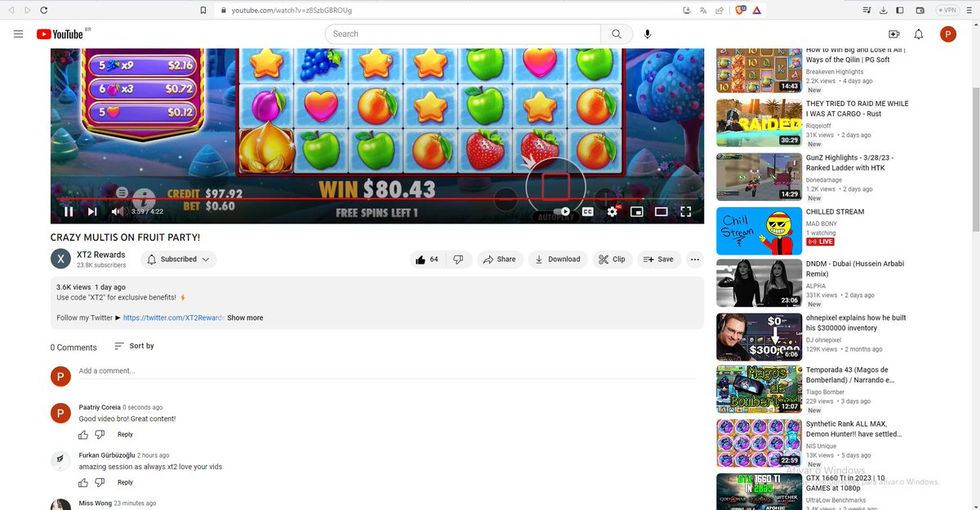Open the more actions three-dot menu
This screenshot has height=510, width=980.
pos(695,259)
